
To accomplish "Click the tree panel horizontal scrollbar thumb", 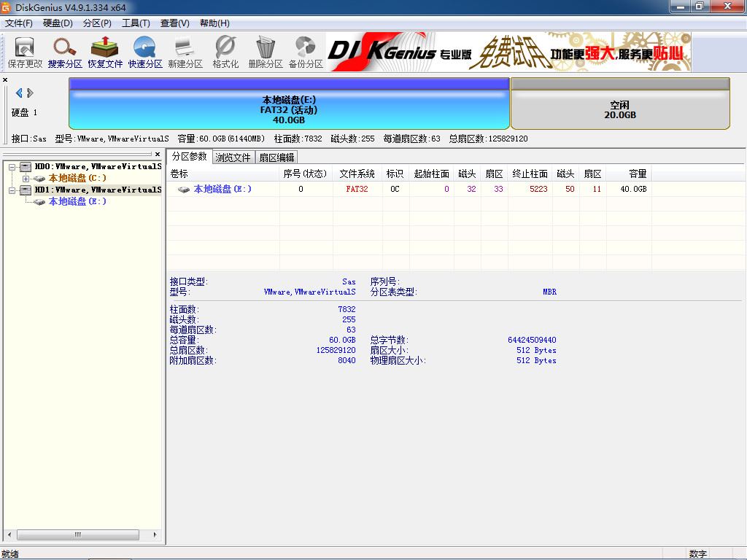I will click(x=77, y=534).
